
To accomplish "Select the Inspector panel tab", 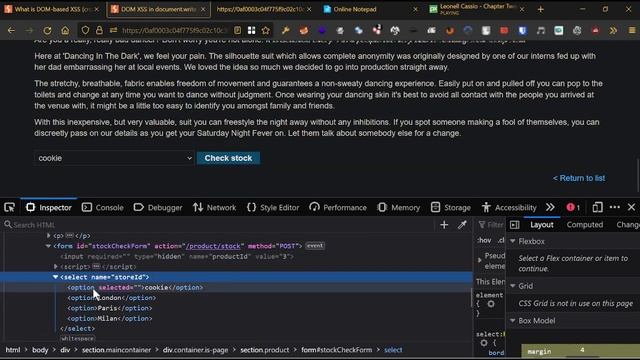I will (49, 207).
